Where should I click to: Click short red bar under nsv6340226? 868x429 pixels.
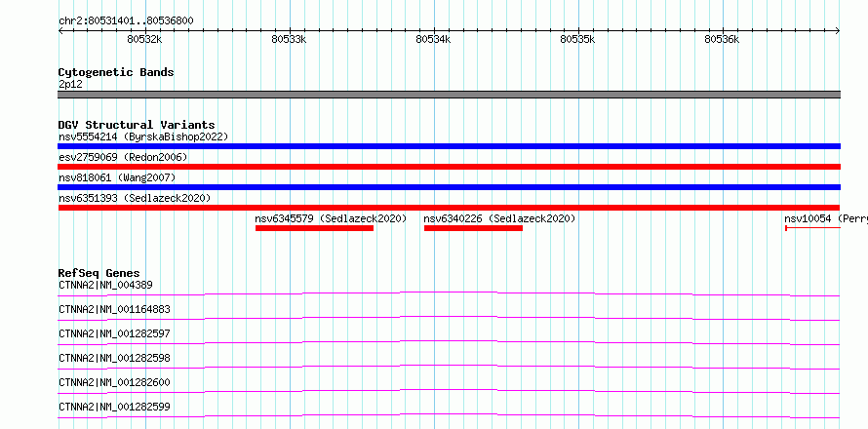[473, 228]
